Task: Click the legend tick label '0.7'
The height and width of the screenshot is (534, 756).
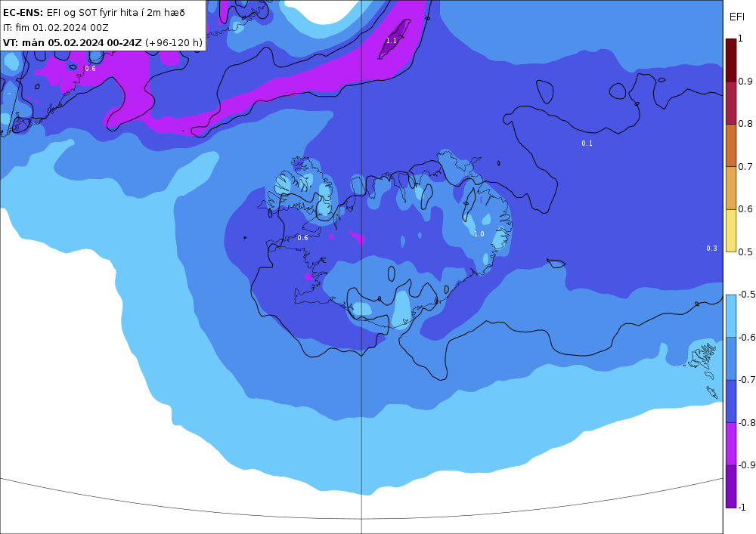Action: pos(745,167)
